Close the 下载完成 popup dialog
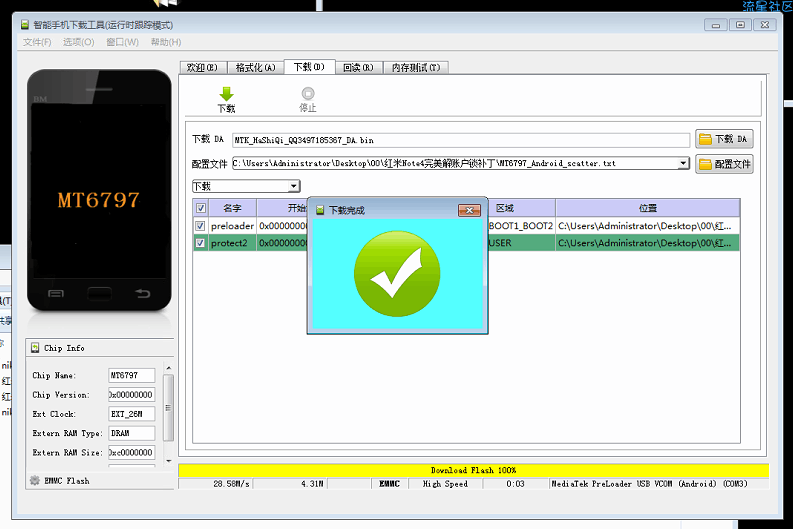Image resolution: width=793 pixels, height=529 pixels. pyautogui.click(x=469, y=210)
